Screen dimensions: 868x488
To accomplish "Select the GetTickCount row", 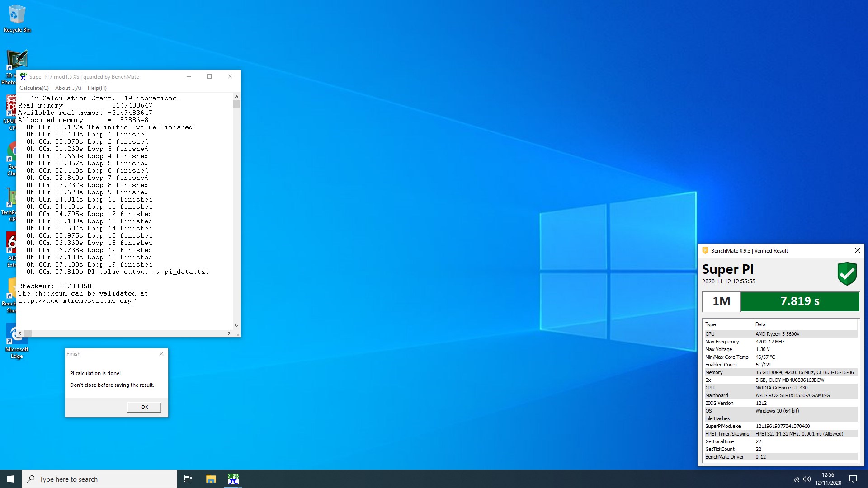I will 780,449.
